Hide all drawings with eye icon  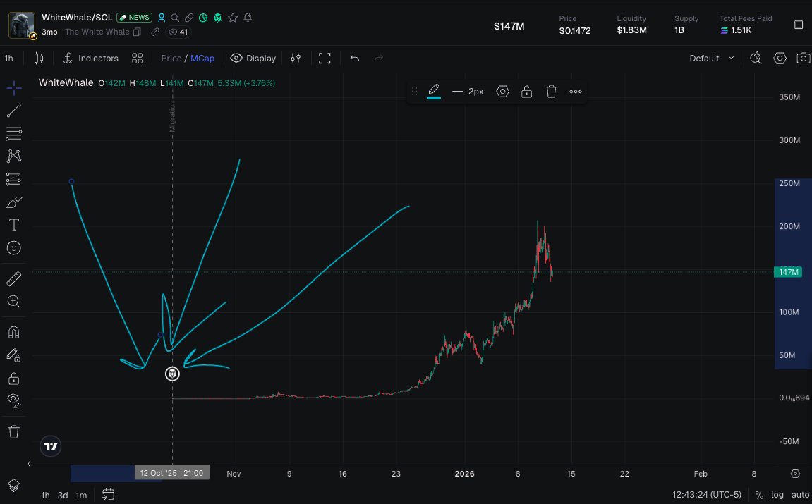(x=14, y=400)
